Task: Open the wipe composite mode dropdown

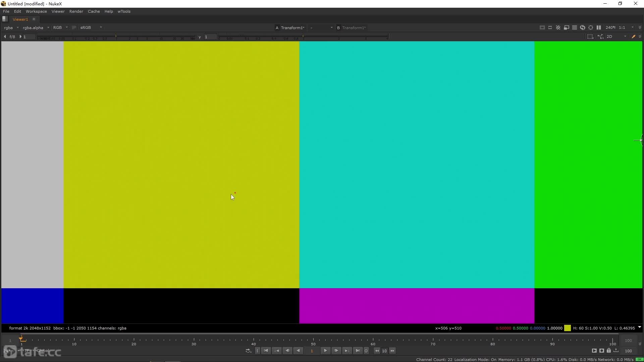Action: [x=321, y=27]
